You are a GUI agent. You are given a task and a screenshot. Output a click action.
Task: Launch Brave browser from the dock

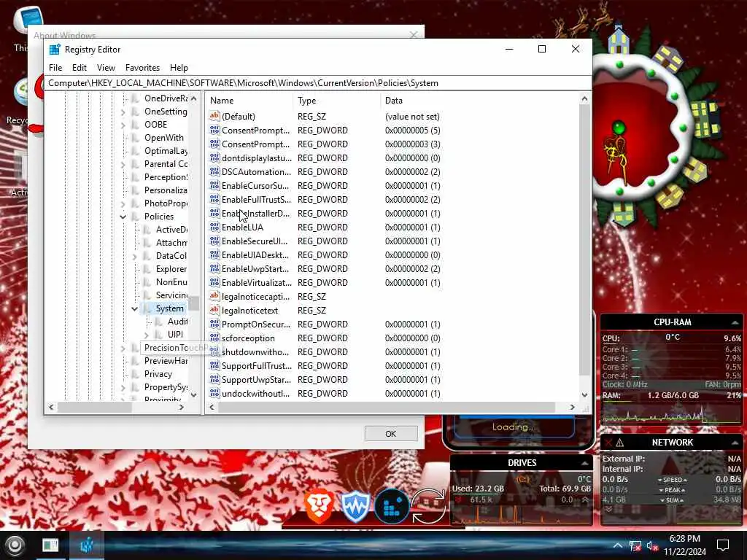pos(319,506)
